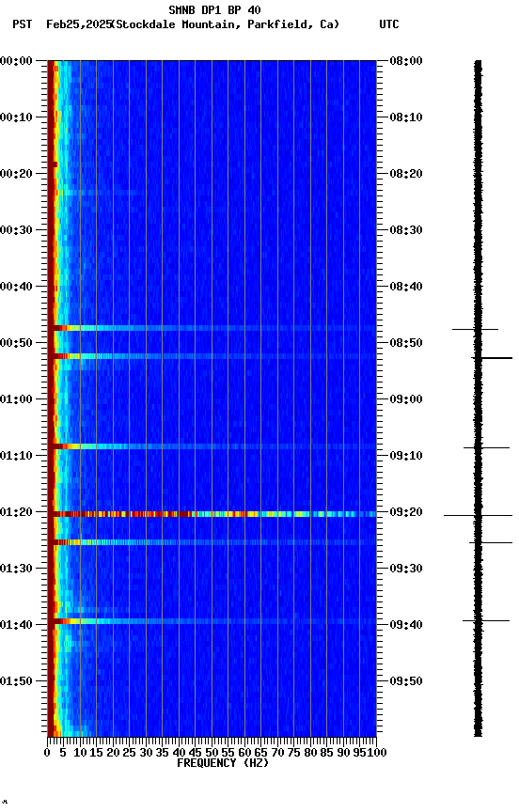Click the seismogram spike at 09:20 UTC
Viewport: 519px width, 812px height.
pos(478,515)
